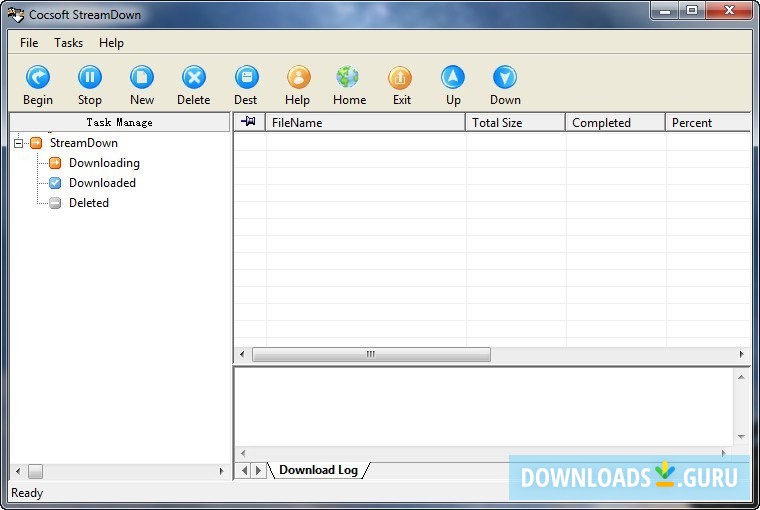Select the Downloading tree item label
Image resolution: width=760 pixels, height=510 pixels.
104,163
